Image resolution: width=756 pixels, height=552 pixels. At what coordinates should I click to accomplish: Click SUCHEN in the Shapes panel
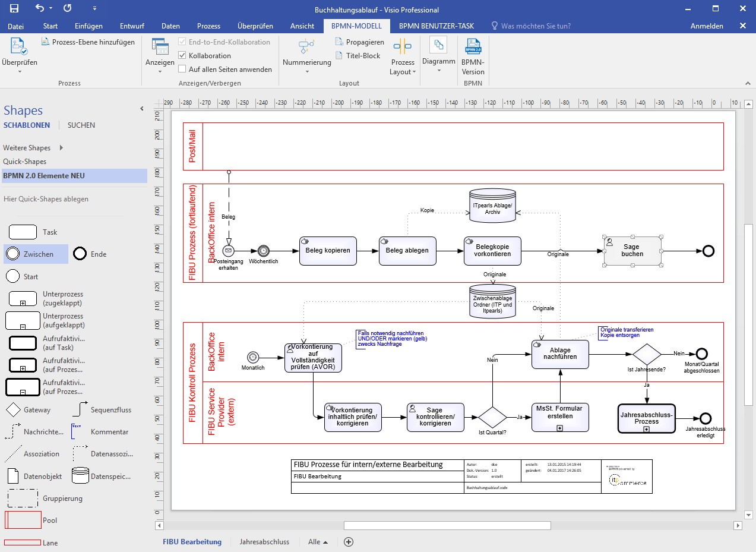pos(81,125)
